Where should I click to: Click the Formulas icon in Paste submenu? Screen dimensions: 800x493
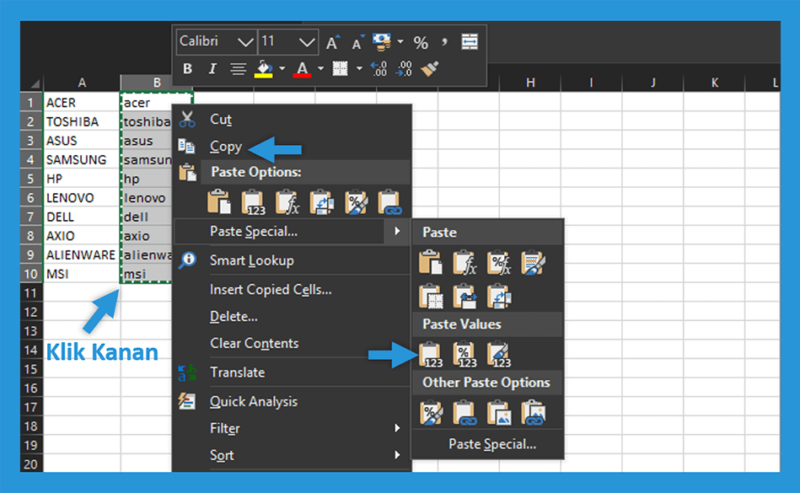465,263
